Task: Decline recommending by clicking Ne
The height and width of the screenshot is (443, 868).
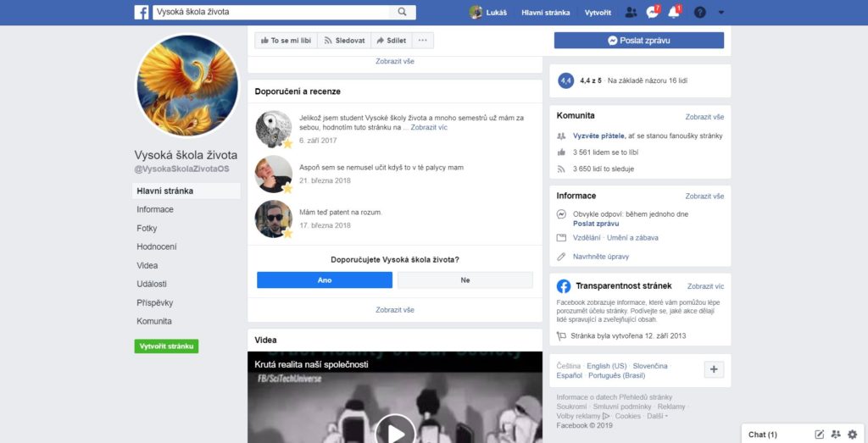Action: 465,280
